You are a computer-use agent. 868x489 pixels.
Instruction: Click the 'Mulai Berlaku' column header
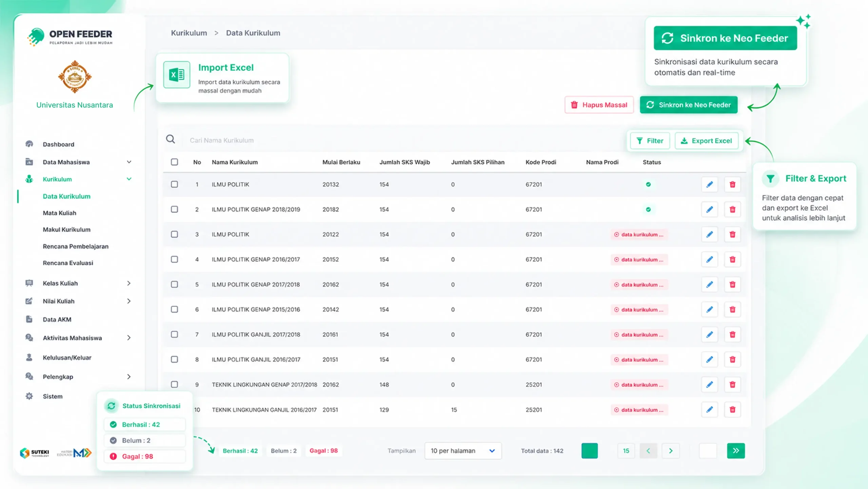[341, 162]
